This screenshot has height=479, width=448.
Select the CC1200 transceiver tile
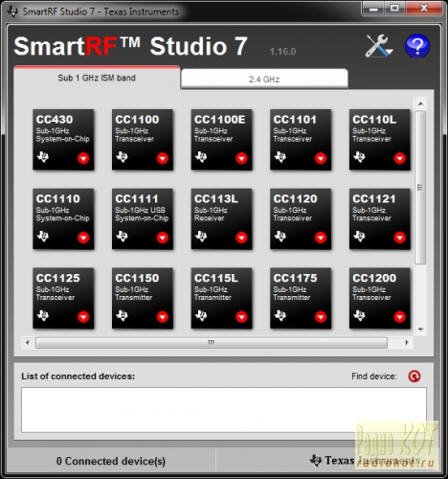[x=380, y=298]
